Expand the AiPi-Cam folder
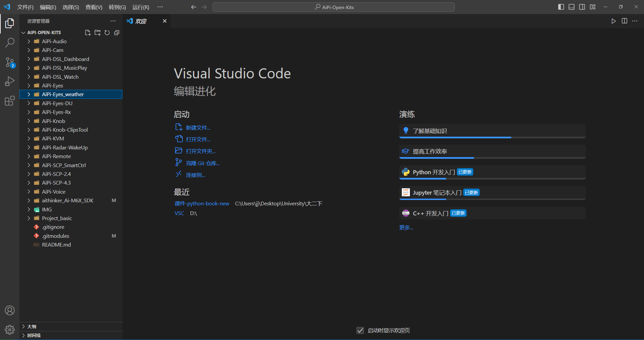Image resolution: width=644 pixels, height=340 pixels. click(71, 50)
